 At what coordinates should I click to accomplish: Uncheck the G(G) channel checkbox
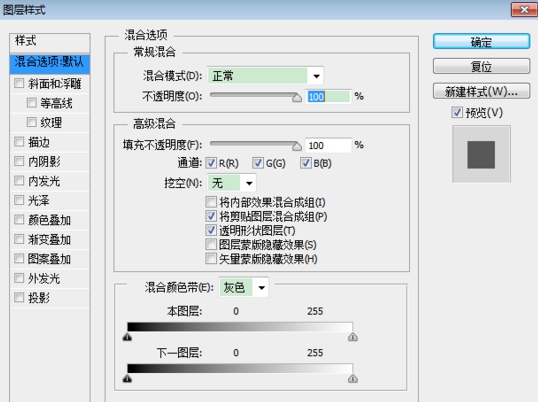pyautogui.click(x=258, y=163)
